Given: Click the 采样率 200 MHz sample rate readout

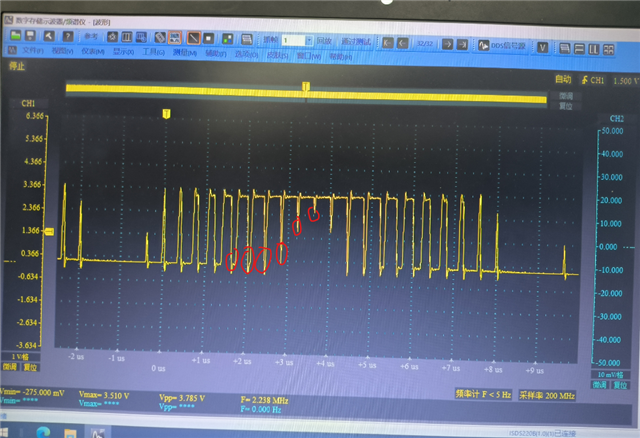Looking at the screenshot, I should (x=547, y=395).
